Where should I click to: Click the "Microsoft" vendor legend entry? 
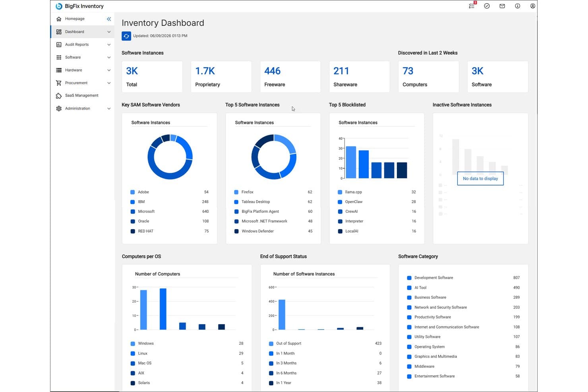coord(146,212)
